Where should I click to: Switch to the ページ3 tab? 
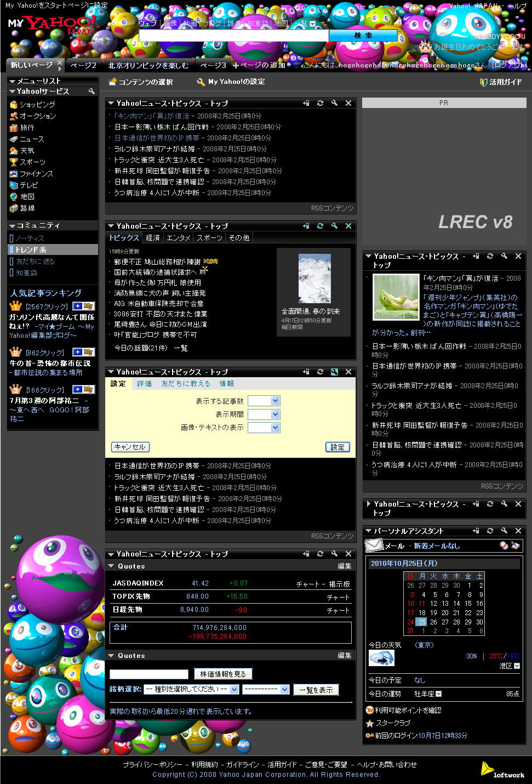click(213, 65)
